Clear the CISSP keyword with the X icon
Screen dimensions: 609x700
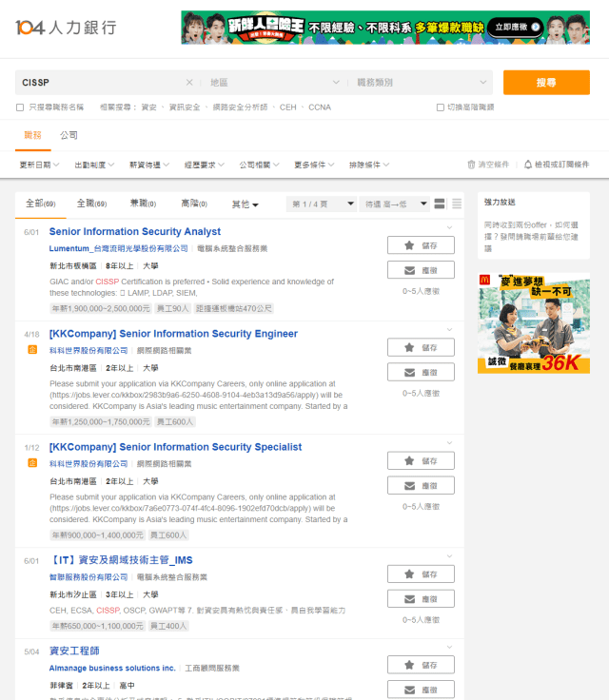click(x=189, y=83)
